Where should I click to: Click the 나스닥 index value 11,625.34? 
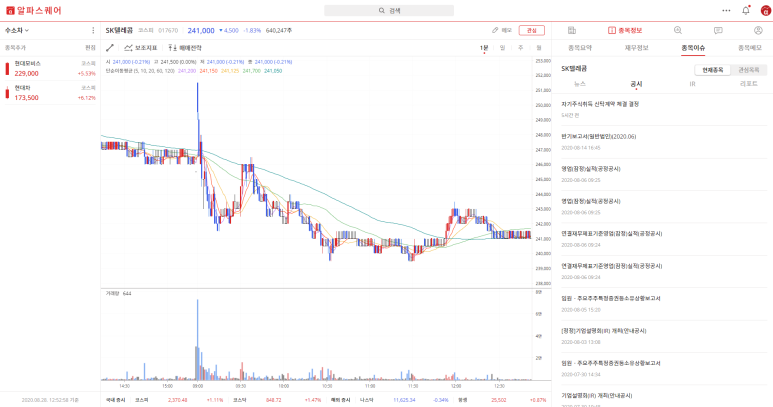(x=404, y=400)
